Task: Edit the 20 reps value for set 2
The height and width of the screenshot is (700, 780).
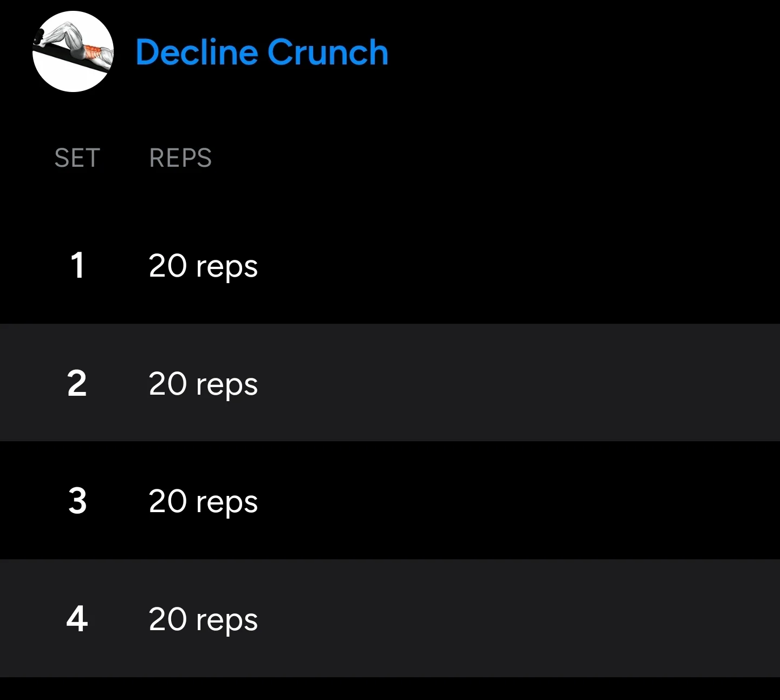Action: click(203, 384)
